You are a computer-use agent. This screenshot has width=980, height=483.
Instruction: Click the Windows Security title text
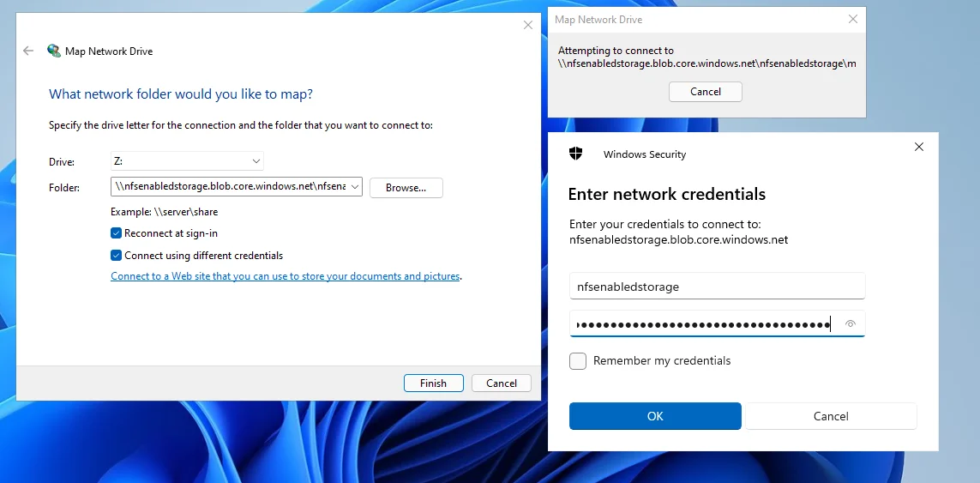(x=645, y=154)
